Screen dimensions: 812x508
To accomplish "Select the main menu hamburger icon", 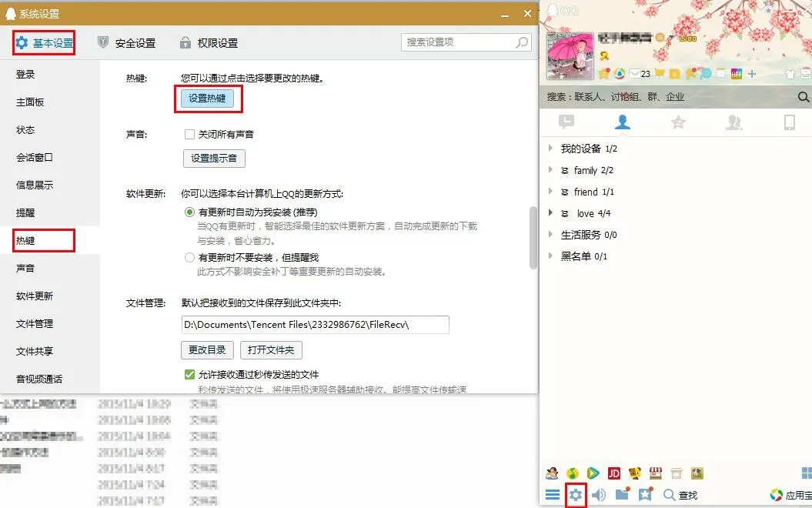I will tap(553, 495).
